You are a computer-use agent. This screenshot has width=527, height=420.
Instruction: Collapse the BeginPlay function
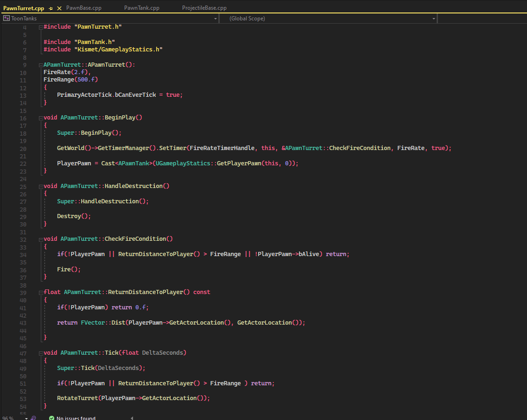coord(41,118)
